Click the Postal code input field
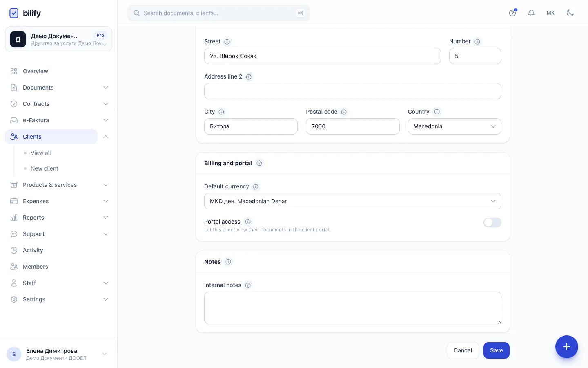The height and width of the screenshot is (368, 588). (x=353, y=126)
